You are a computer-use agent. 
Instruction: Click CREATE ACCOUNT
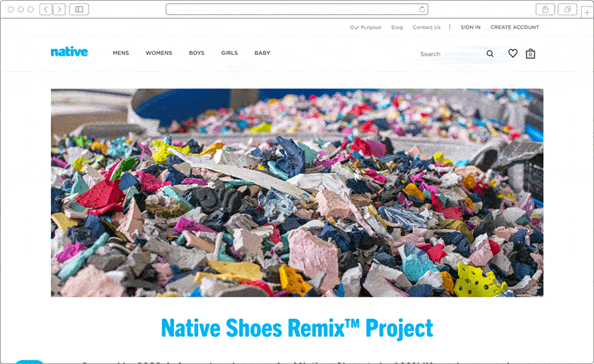click(514, 27)
